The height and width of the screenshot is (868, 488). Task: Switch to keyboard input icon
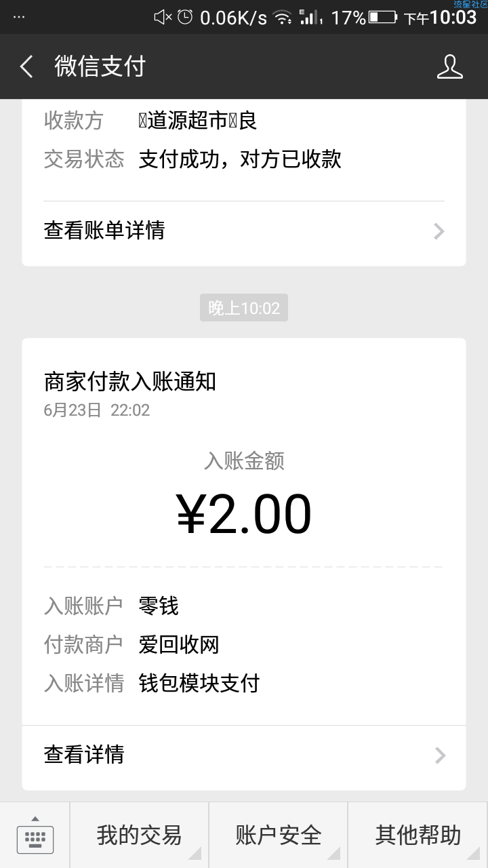[x=35, y=835]
